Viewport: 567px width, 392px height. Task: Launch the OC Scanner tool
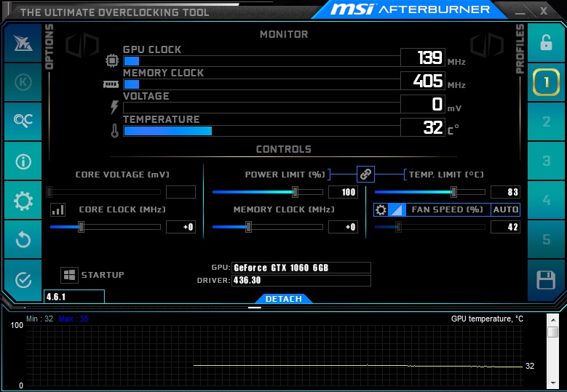pos(23,121)
